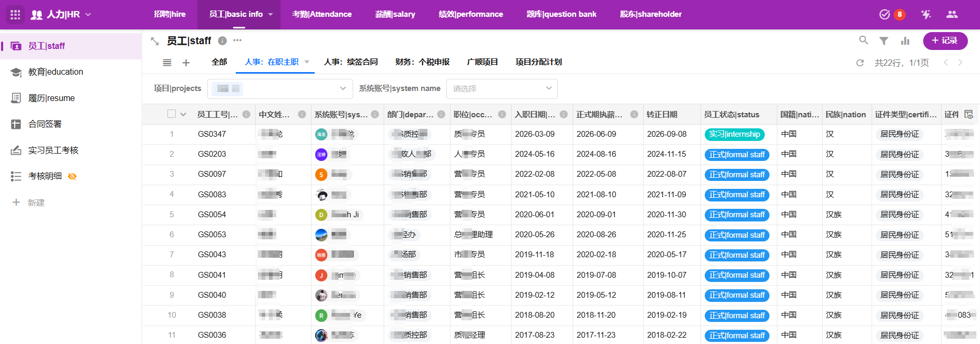The image size is (980, 344).
Task: Click info icon on 职位|occ column
Action: point(502,114)
